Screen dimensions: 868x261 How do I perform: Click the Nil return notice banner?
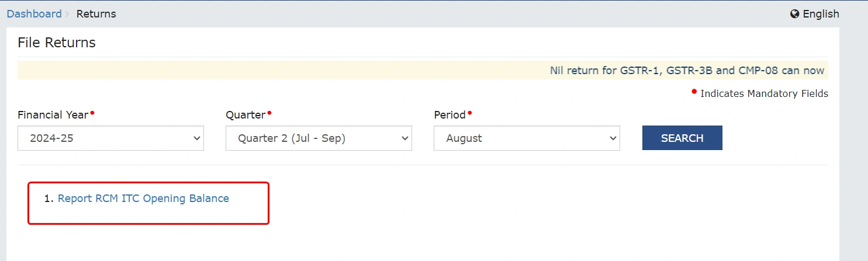pos(687,71)
